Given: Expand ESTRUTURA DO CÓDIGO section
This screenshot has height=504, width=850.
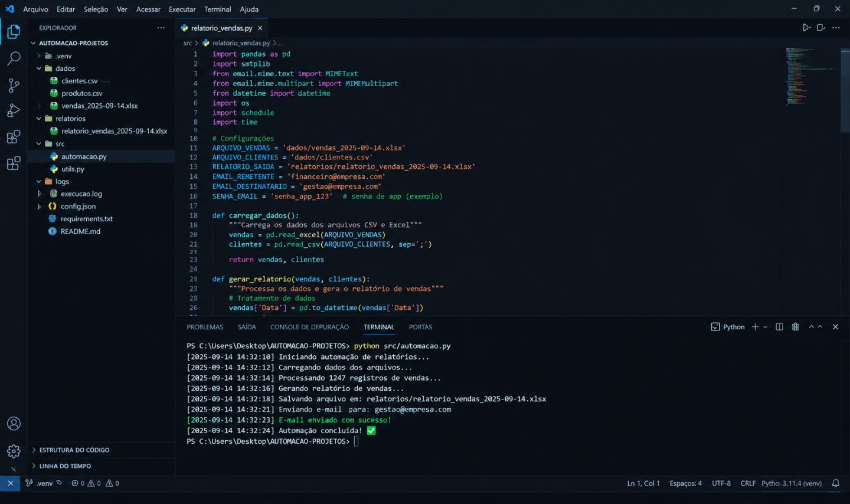Looking at the screenshot, I should [101, 450].
